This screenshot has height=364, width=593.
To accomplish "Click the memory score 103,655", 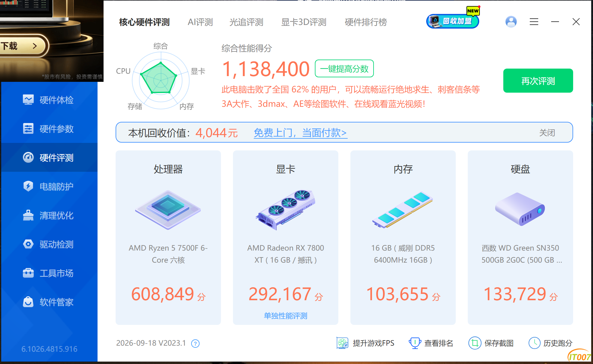I will (x=397, y=294).
